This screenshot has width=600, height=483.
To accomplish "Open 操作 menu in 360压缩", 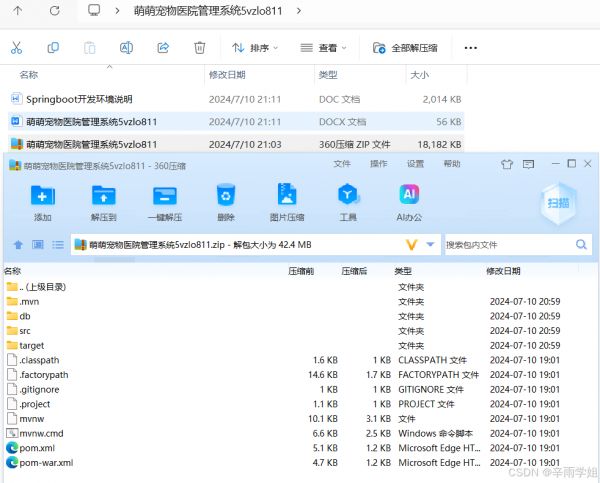I will tap(378, 164).
